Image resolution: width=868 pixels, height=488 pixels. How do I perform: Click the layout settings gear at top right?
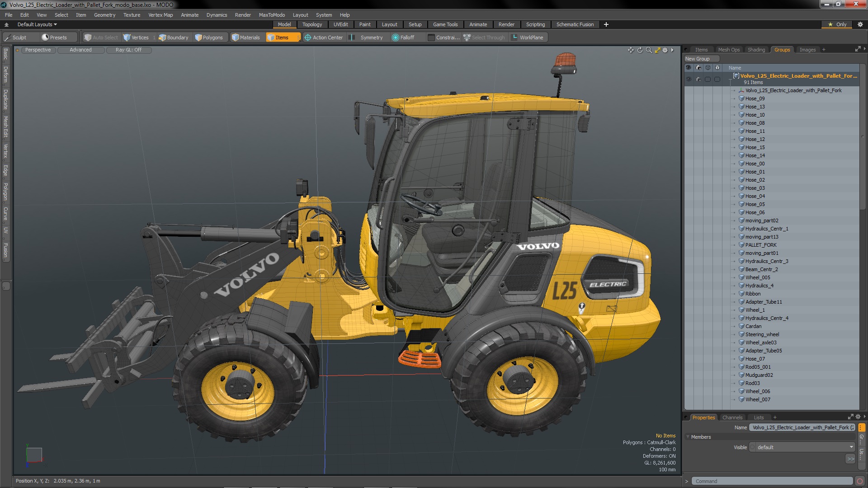[x=860, y=24]
